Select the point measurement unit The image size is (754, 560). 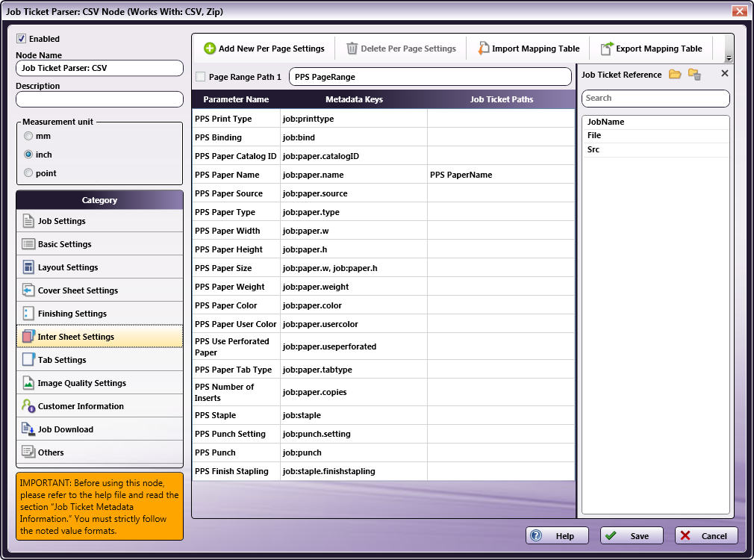(28, 172)
